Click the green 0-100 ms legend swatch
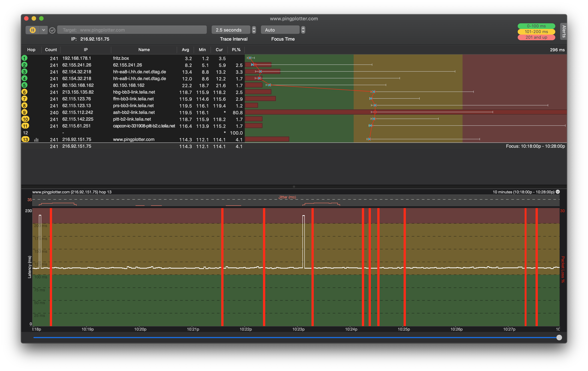588x371 pixels. click(536, 26)
